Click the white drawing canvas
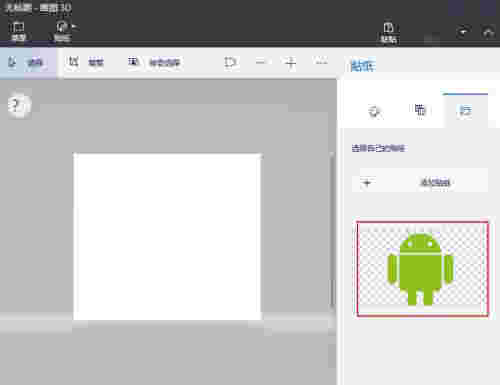Viewport: 500px width, 385px height. coord(167,237)
